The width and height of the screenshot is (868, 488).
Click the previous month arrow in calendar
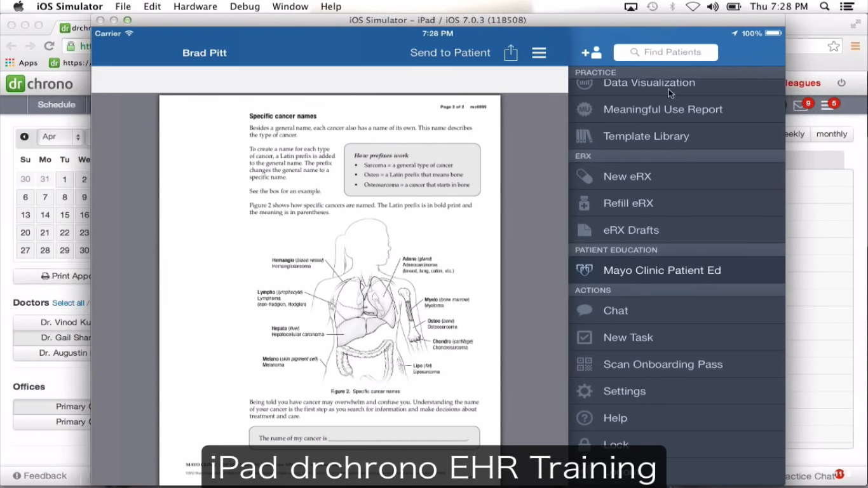pyautogui.click(x=24, y=137)
